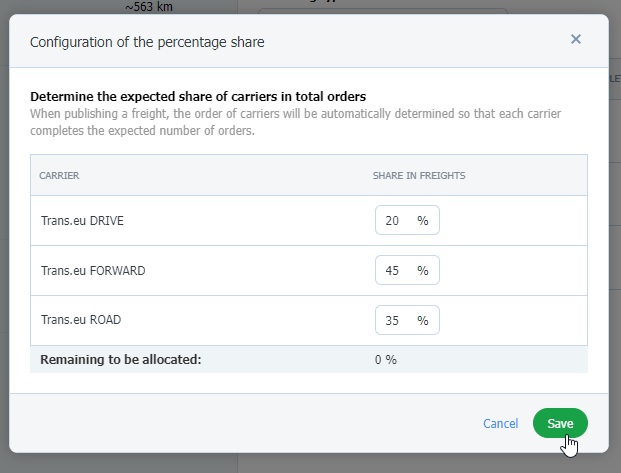Focus the Trans.eu ROAD share field
The height and width of the screenshot is (473, 621).
[394, 321]
